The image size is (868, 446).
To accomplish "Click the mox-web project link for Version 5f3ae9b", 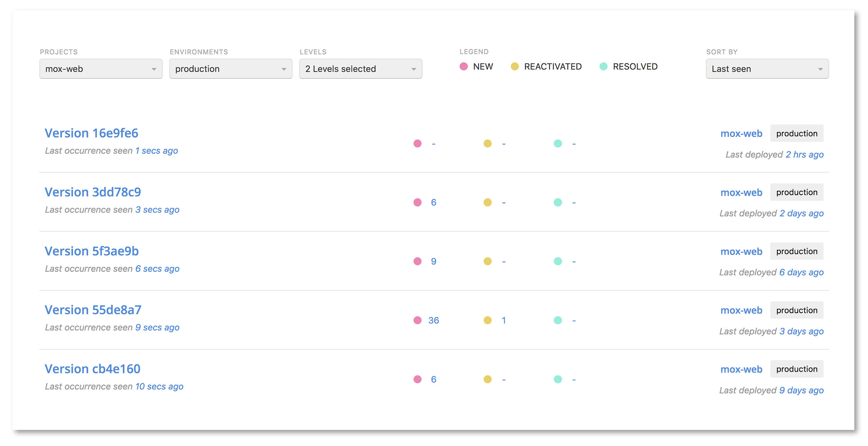I will 741,251.
